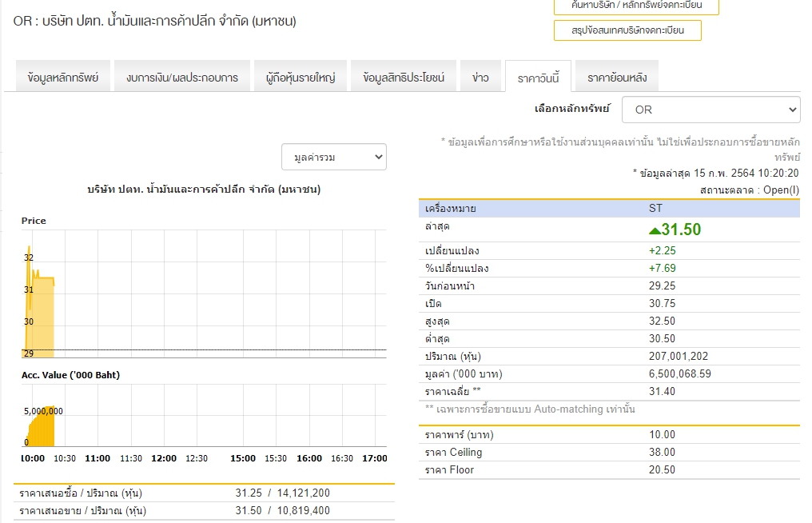Viewport: 812px width, 523px height.
Task: Click percent change value +7.69
Action: (x=663, y=268)
